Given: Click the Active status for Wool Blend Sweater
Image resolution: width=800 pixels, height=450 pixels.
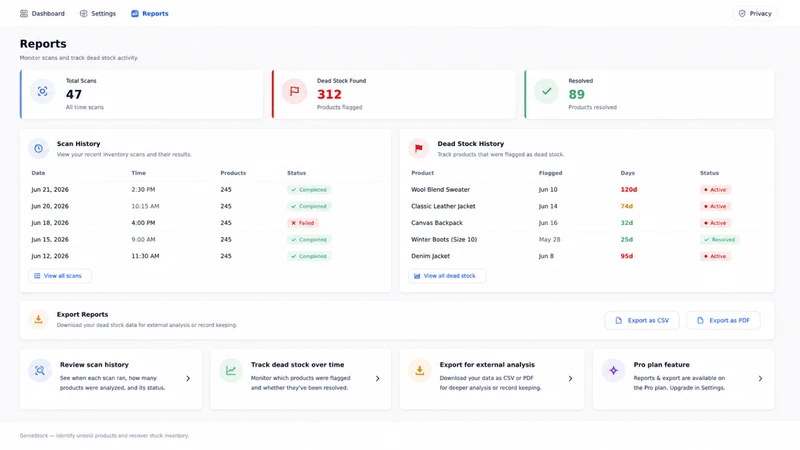Looking at the screenshot, I should click(x=715, y=190).
